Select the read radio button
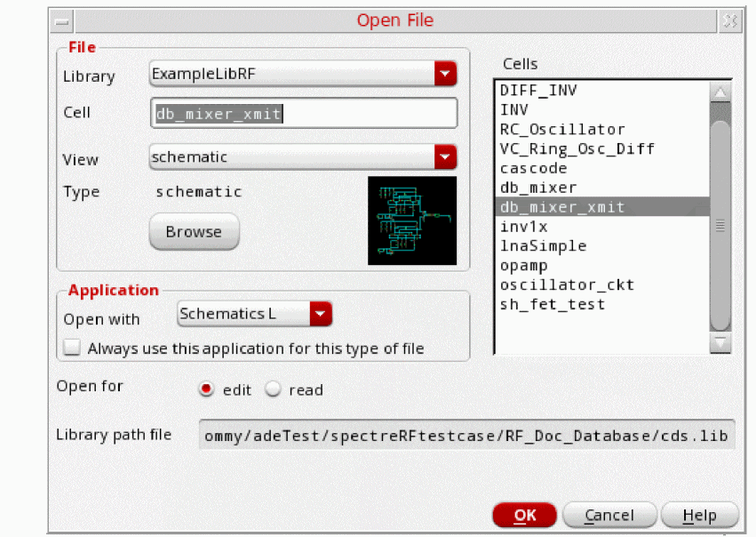Screen dimensions: 756x537 point(273,389)
